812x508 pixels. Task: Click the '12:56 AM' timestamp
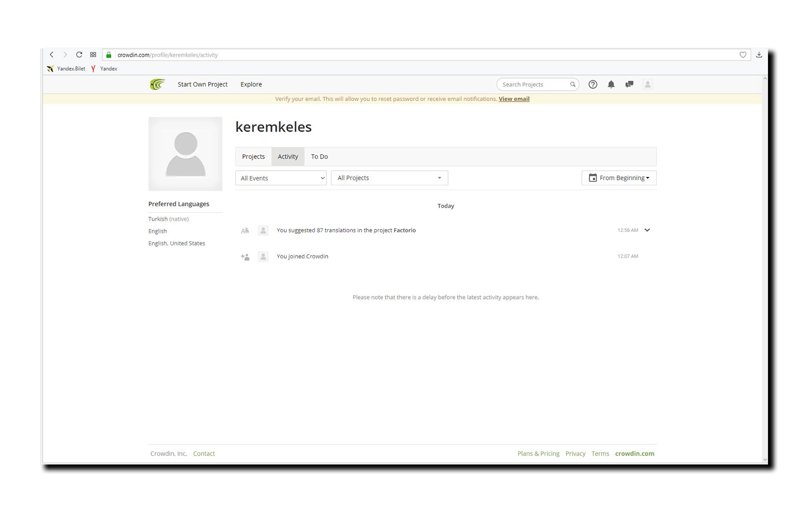tap(627, 230)
